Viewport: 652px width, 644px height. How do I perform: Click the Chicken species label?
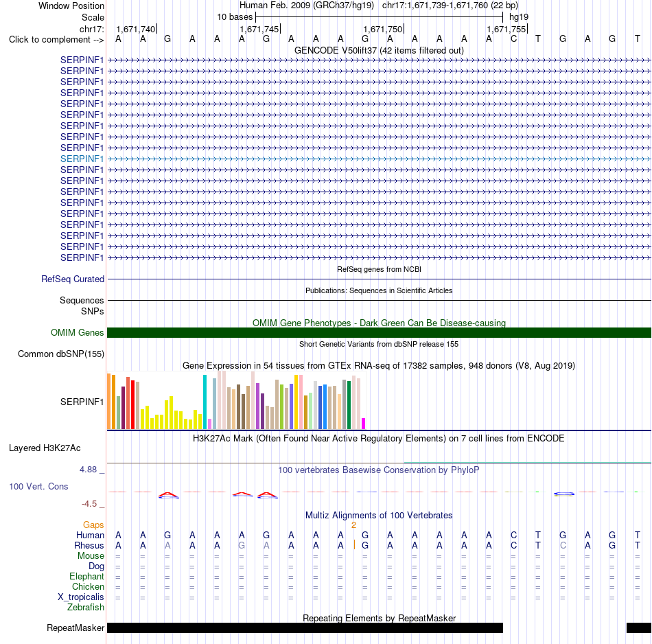coord(88,586)
